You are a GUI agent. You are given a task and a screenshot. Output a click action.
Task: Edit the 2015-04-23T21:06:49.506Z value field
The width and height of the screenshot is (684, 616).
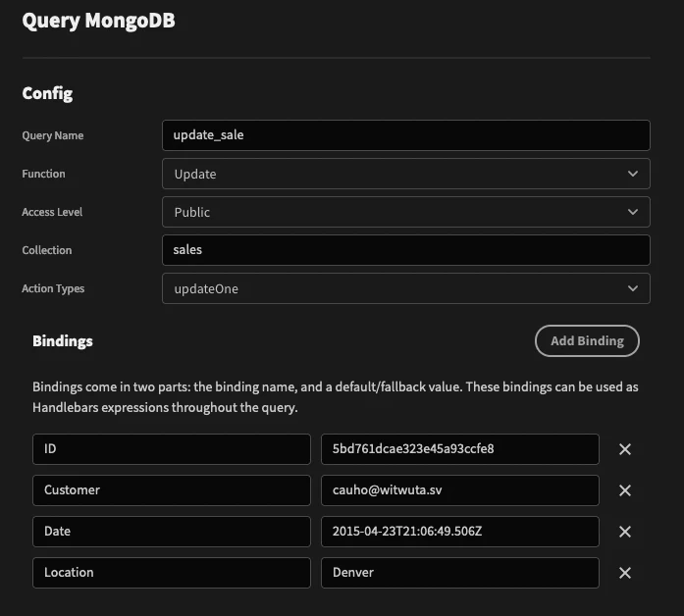(460, 532)
